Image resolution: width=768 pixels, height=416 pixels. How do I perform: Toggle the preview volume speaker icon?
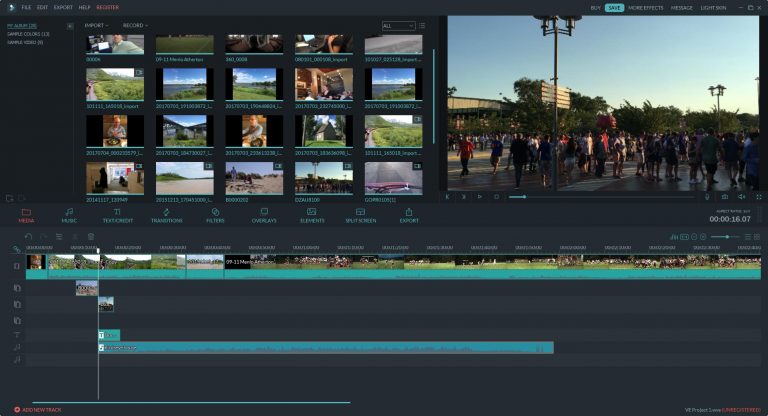(x=742, y=196)
